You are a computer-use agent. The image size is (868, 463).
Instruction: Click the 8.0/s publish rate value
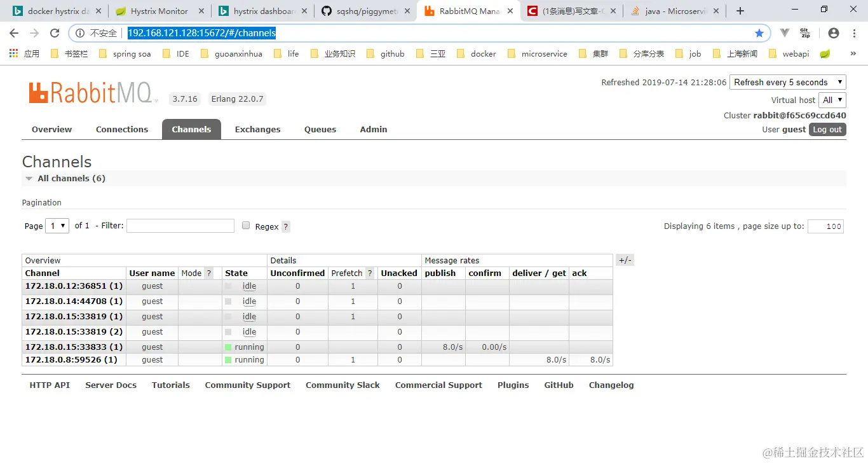tap(452, 347)
